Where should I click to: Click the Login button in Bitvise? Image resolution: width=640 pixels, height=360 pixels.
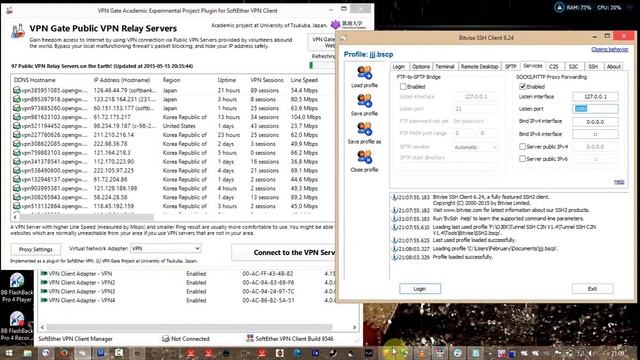coord(420,289)
